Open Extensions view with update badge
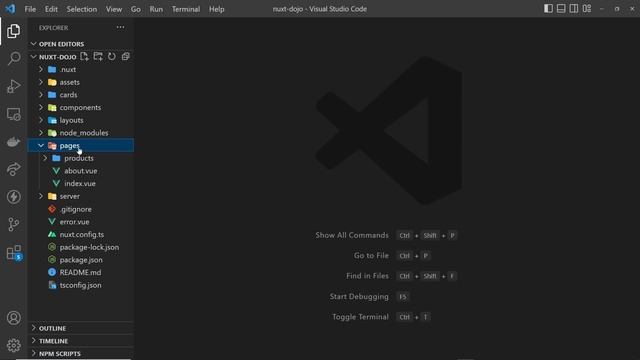The image size is (640, 360). (14, 253)
